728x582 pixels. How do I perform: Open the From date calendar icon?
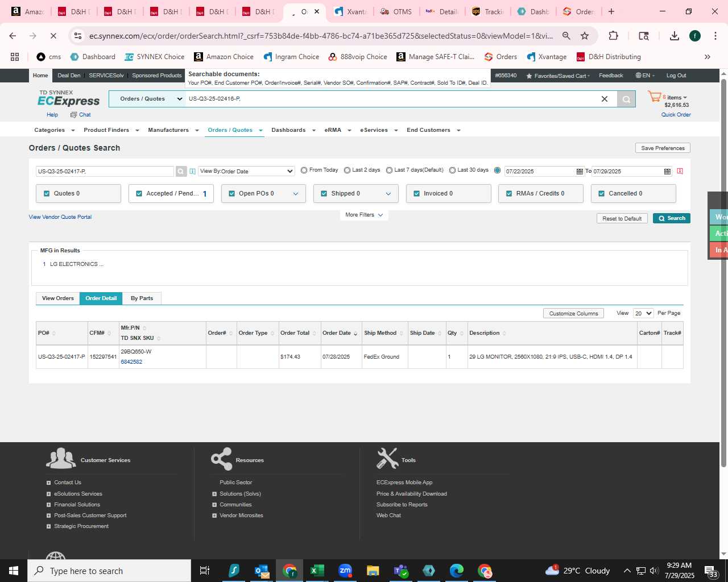(x=580, y=171)
